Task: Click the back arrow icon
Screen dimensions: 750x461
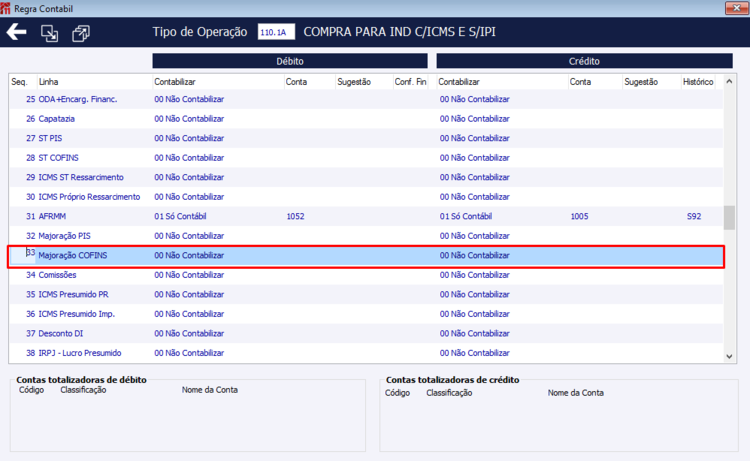Action: tap(16, 32)
